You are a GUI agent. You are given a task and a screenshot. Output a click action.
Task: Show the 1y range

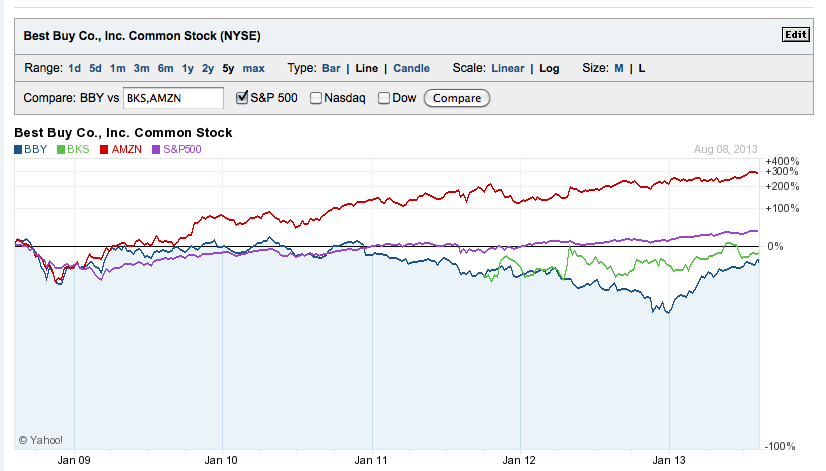click(x=187, y=69)
